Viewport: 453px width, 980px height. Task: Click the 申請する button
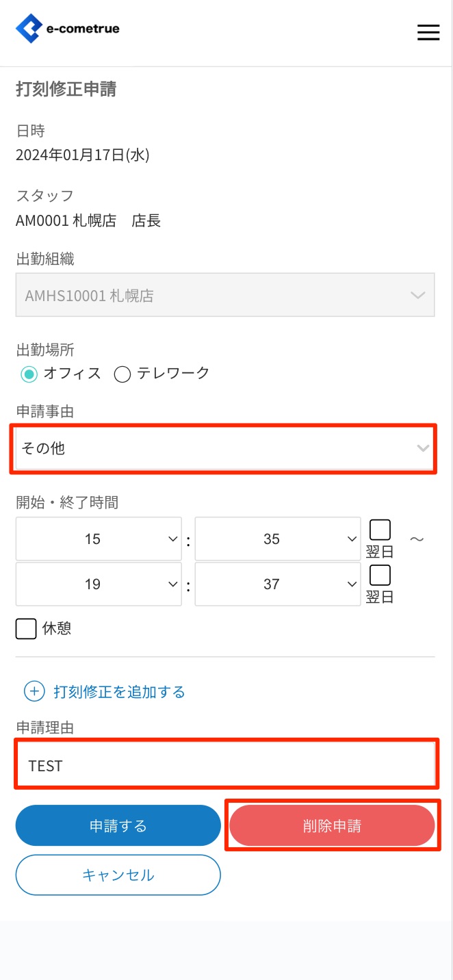[x=118, y=826]
